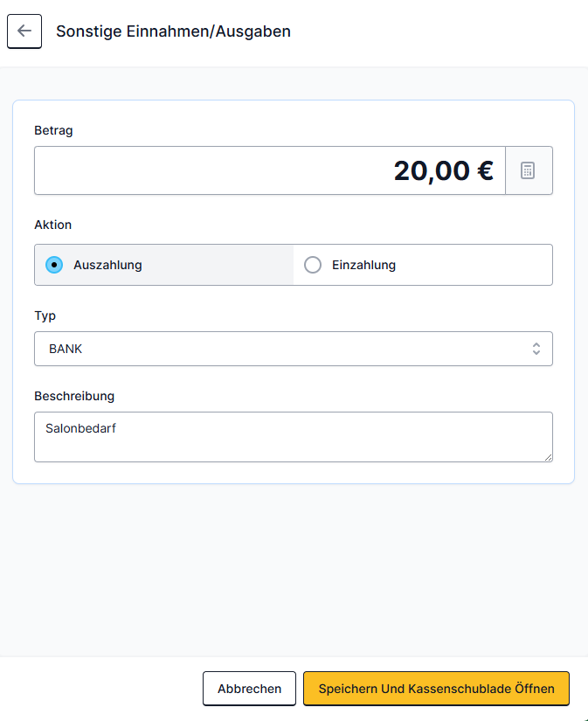
Task: Click the Beschreibung field label
Action: point(74,396)
